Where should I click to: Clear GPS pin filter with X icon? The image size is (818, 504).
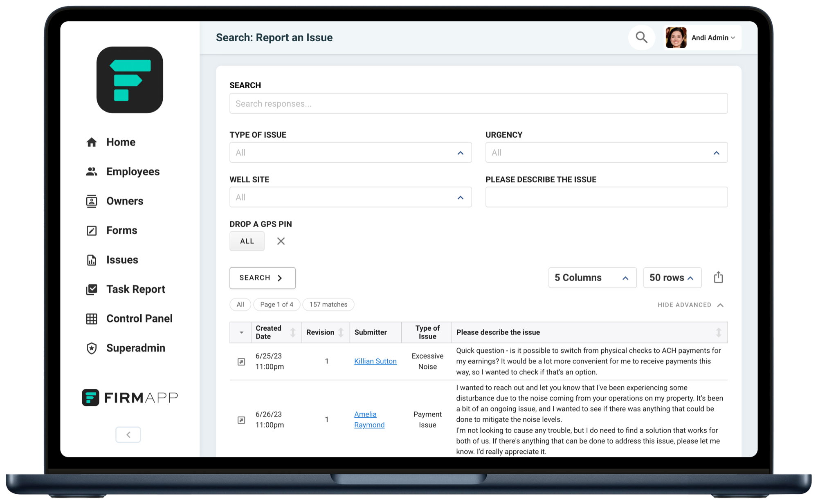(281, 241)
